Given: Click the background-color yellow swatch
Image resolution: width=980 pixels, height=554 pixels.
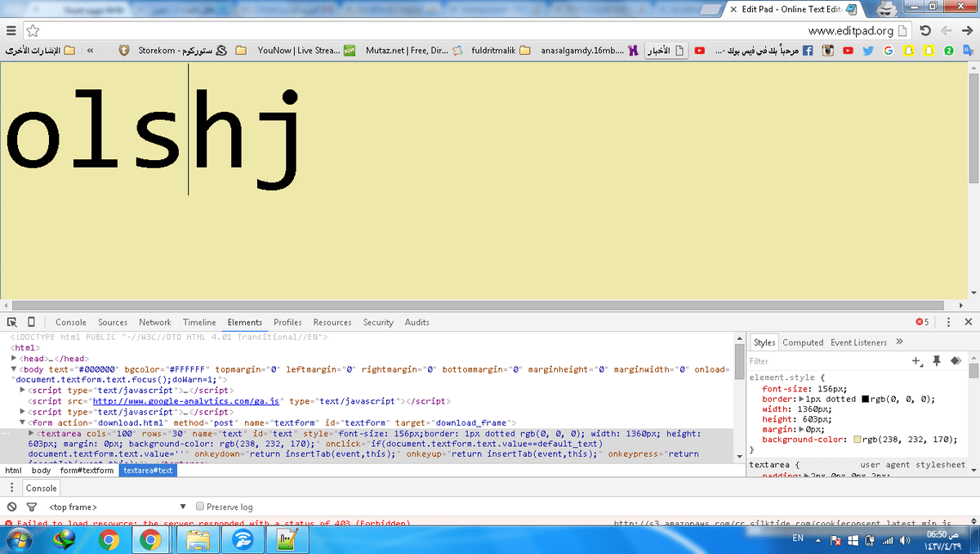Looking at the screenshot, I should [x=857, y=440].
